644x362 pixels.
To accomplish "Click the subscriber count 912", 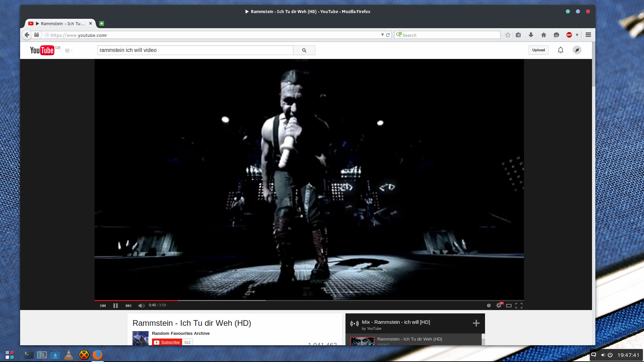I will coord(187,342).
